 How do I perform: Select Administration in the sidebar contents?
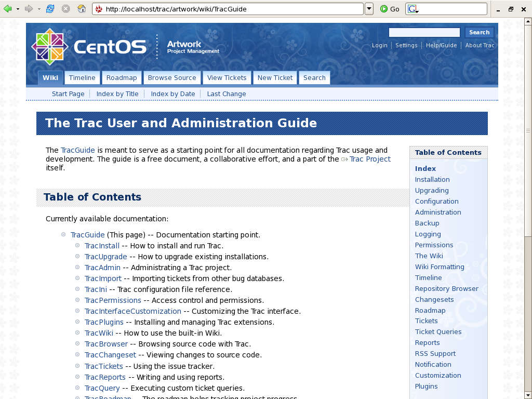(x=438, y=212)
